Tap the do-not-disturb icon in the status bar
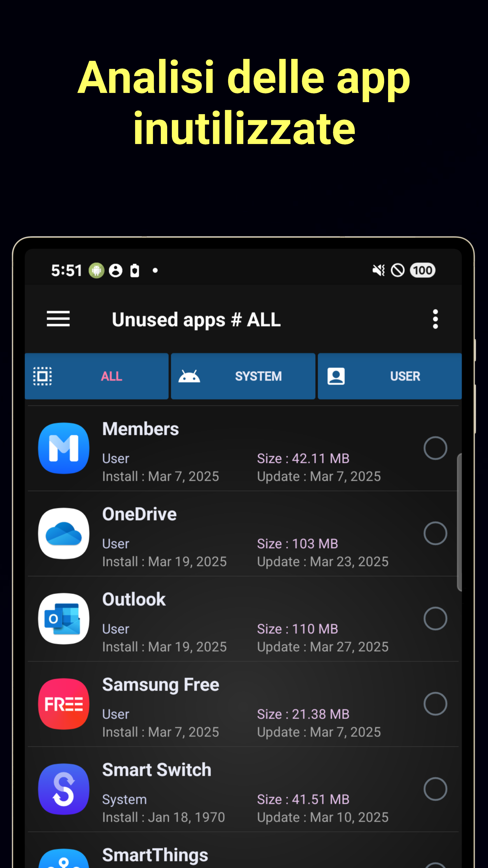This screenshot has height=868, width=488. pos(397,270)
